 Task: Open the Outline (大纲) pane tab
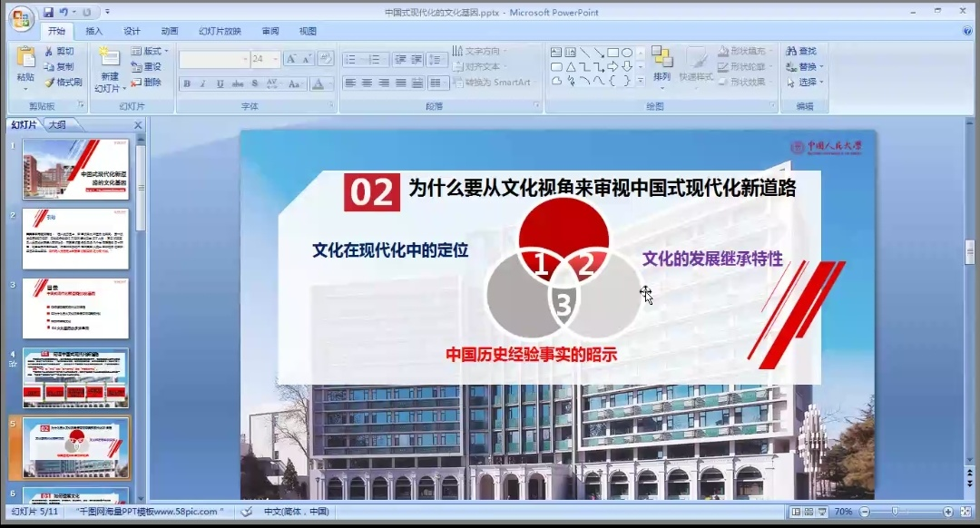point(57,125)
